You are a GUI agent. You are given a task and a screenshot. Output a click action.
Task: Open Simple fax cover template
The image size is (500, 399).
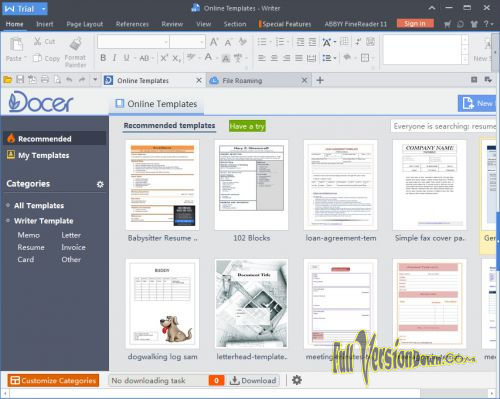coord(429,185)
